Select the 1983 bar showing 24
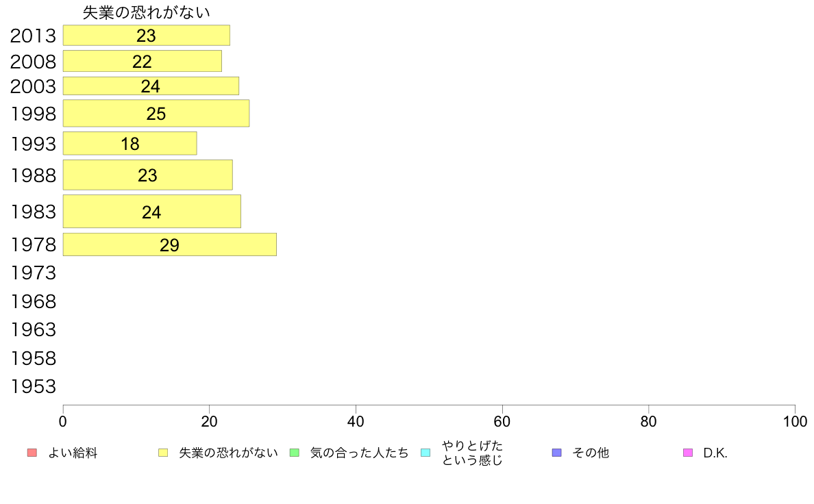This screenshot has width=814, height=504. (151, 211)
